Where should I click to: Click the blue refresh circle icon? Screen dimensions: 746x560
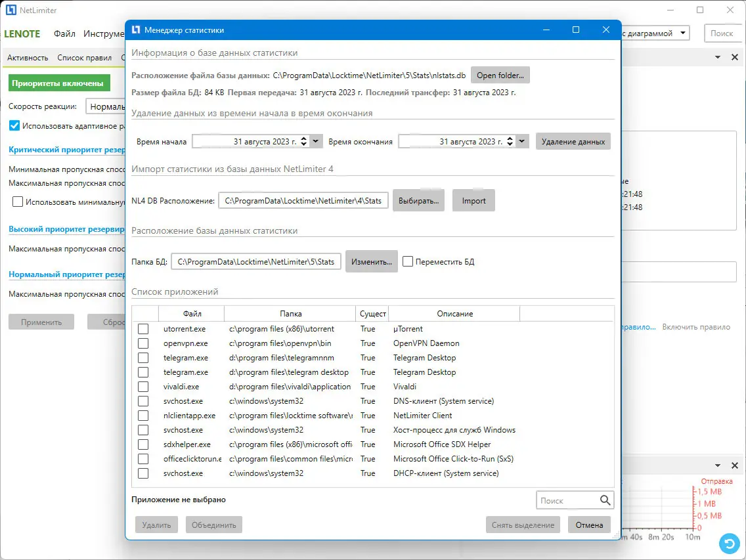tap(730, 544)
